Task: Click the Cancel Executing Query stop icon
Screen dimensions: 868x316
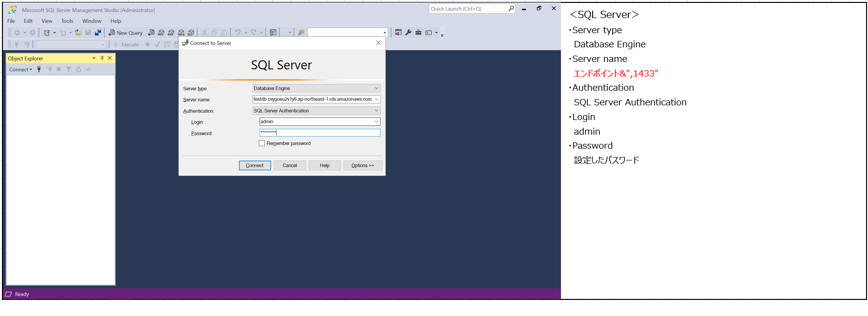Action: (147, 44)
